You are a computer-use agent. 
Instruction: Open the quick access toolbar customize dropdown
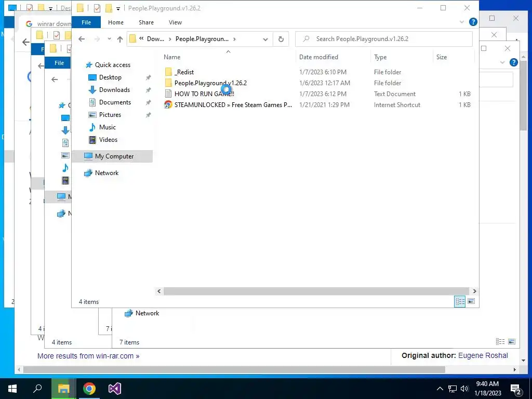coord(118,8)
